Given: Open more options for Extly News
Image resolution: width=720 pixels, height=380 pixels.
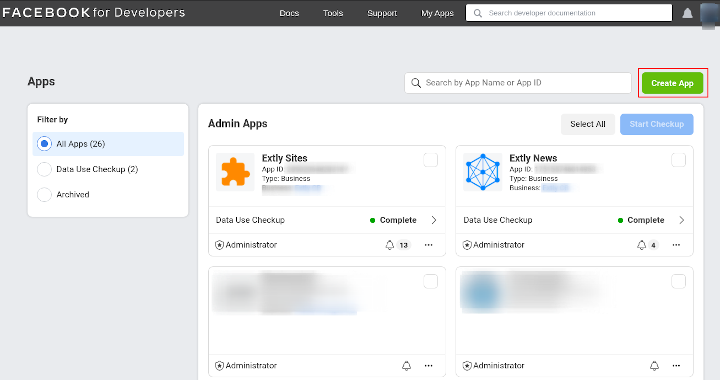Looking at the screenshot, I should point(676,245).
